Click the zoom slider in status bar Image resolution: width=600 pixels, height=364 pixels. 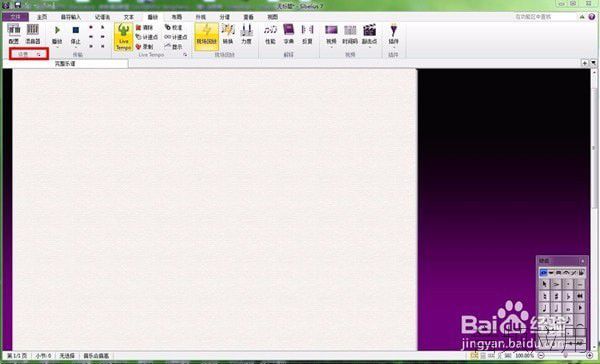(x=565, y=356)
